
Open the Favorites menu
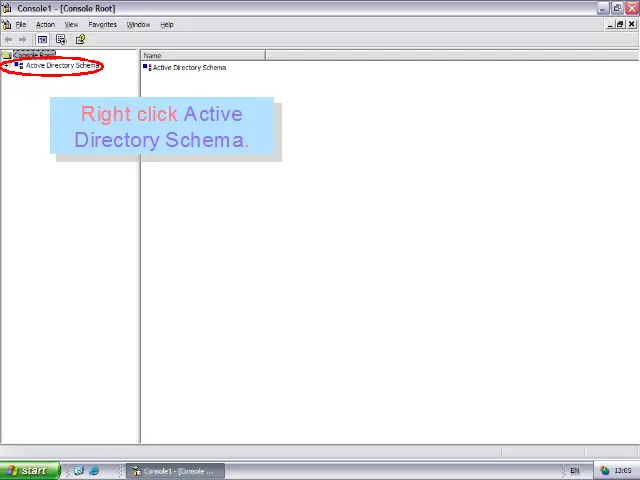[x=102, y=24]
